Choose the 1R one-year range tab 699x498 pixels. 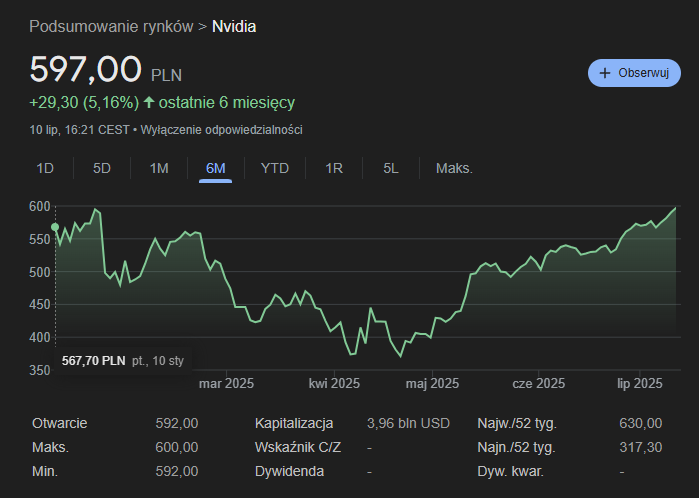[334, 168]
